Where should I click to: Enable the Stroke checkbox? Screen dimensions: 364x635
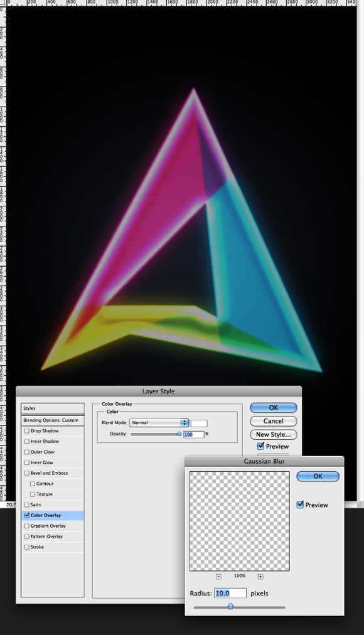(x=27, y=547)
